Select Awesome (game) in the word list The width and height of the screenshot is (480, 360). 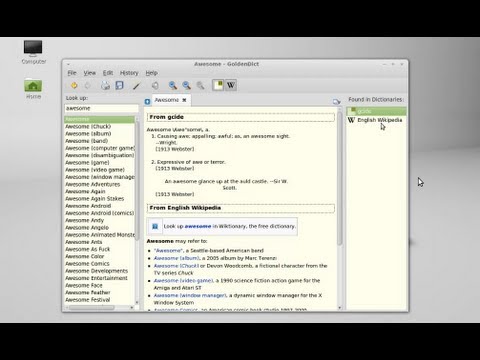point(99,163)
